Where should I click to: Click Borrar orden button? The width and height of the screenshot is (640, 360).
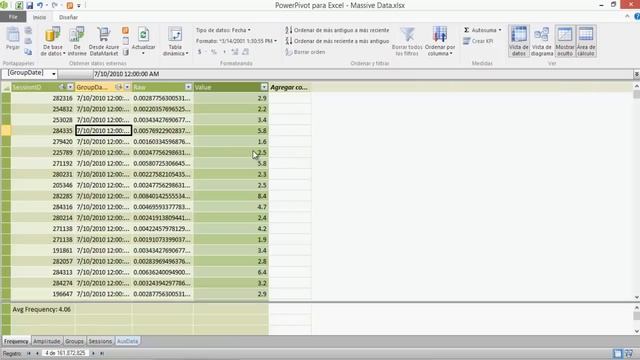tap(305, 52)
